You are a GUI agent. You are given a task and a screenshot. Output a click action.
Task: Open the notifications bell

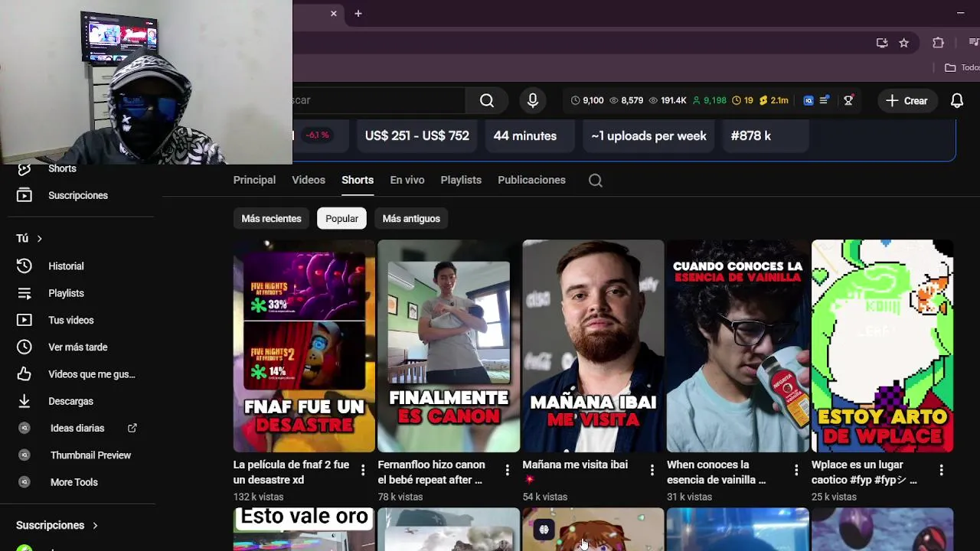point(957,100)
